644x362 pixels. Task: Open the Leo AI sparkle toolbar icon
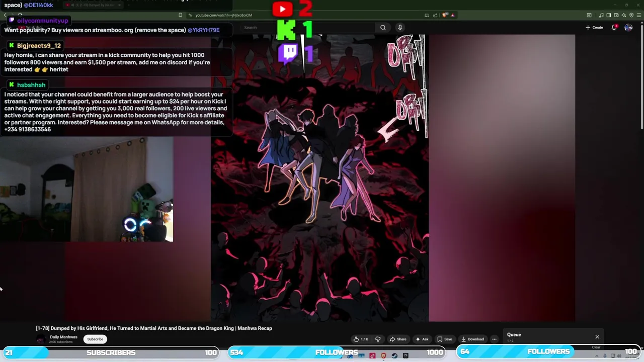coord(624,15)
